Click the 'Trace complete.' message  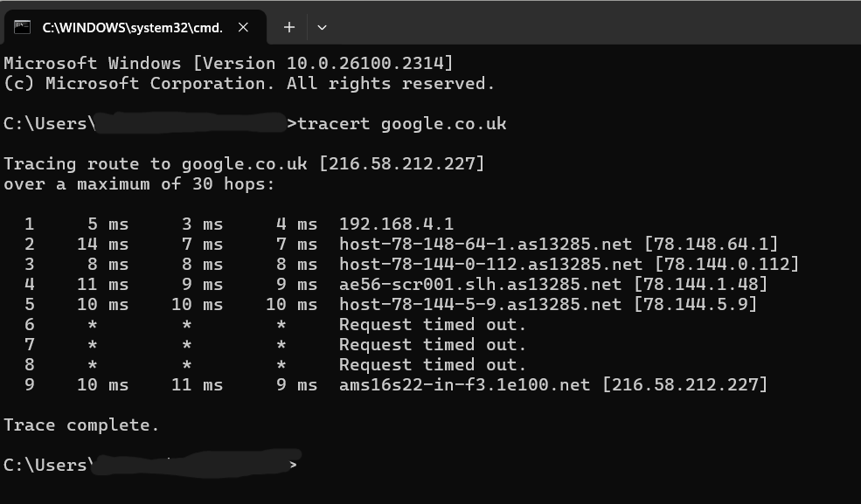click(x=81, y=425)
